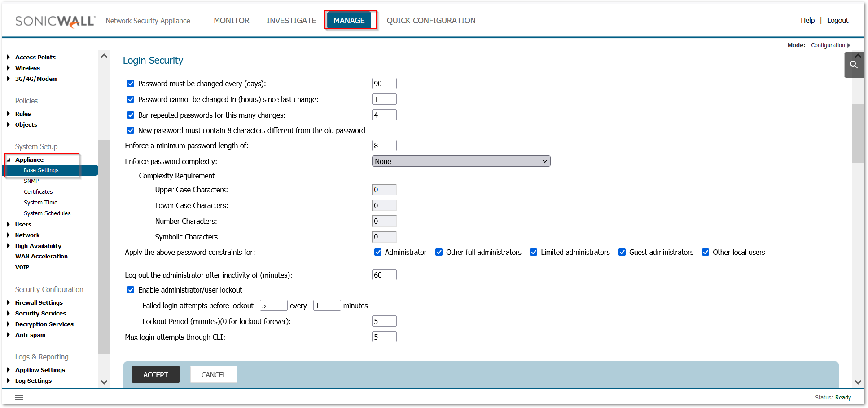The width and height of the screenshot is (868, 408).
Task: Expand Wireless tree node
Action: 9,68
